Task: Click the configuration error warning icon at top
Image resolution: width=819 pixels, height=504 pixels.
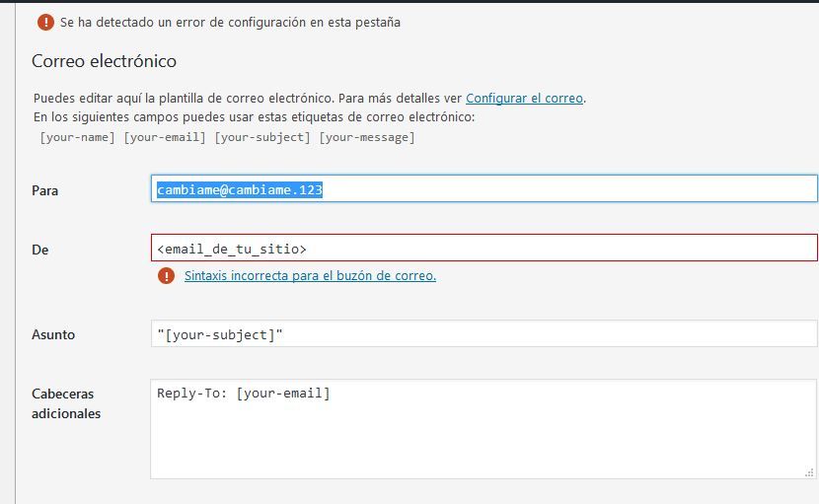Action: tap(45, 22)
